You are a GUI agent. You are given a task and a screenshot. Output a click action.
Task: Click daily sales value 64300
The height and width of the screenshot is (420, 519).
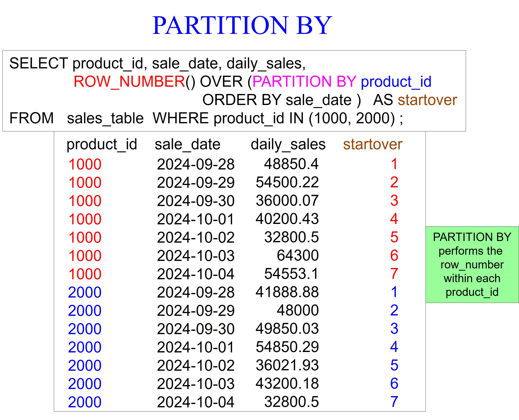point(297,255)
